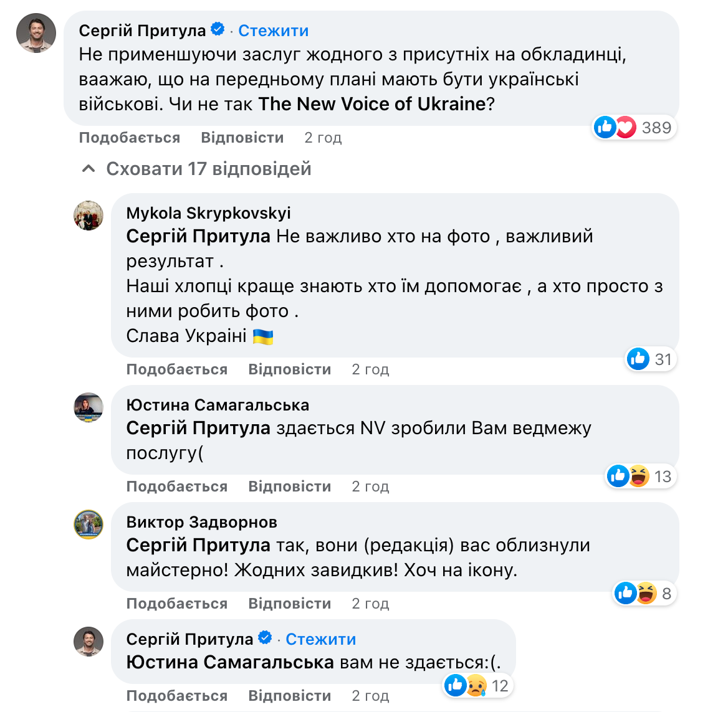Image resolution: width=728 pixels, height=712 pixels.
Task: Open Юстина Самагальська's profile picture
Action: 89,407
